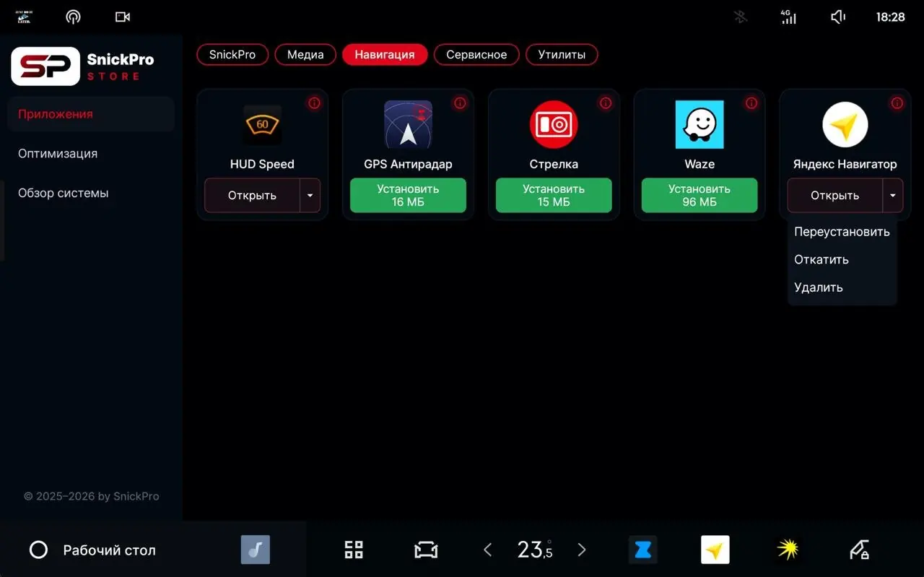Image resolution: width=924 pixels, height=577 pixels.
Task: Tap the 23.5 temperature value
Action: tap(535, 550)
